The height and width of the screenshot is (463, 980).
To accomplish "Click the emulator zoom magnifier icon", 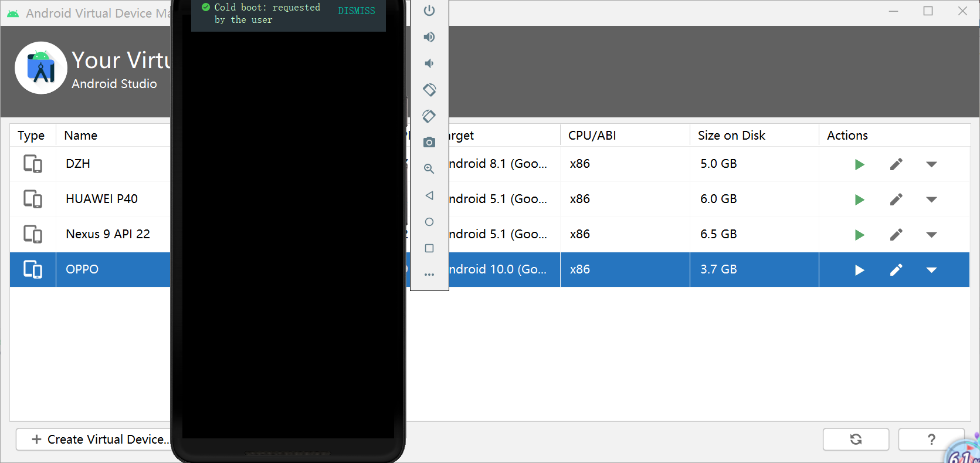I will coord(429,169).
